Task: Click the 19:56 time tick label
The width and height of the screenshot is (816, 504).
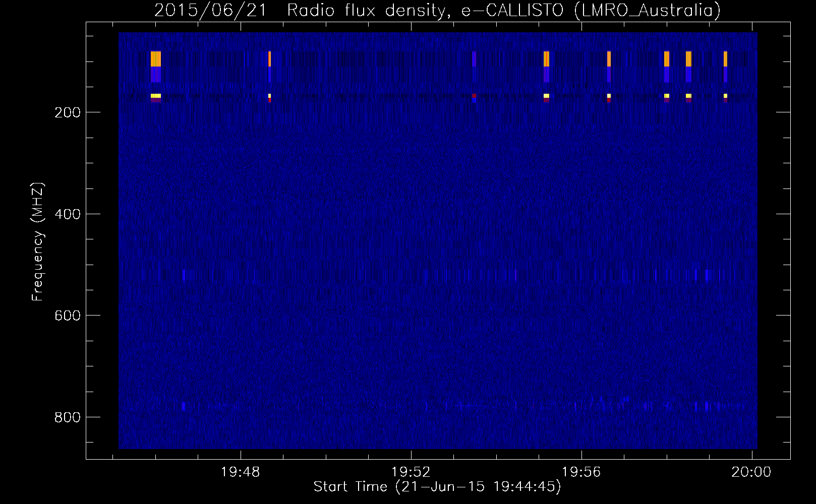Action: click(x=581, y=472)
